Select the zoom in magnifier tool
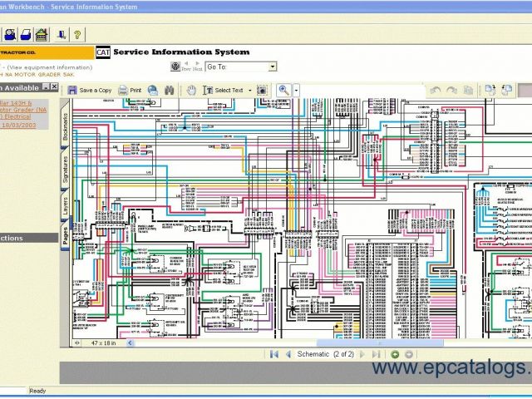Viewport: 532px width, 399px height. (x=283, y=90)
